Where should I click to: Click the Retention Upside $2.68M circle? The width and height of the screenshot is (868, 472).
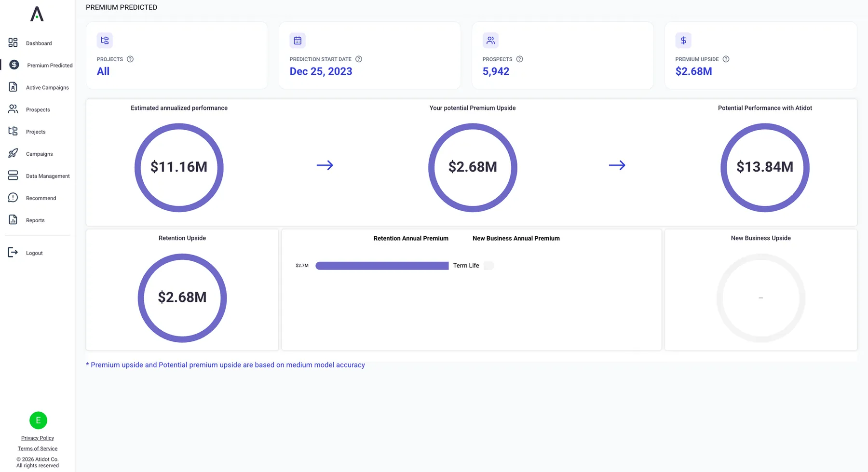point(182,298)
